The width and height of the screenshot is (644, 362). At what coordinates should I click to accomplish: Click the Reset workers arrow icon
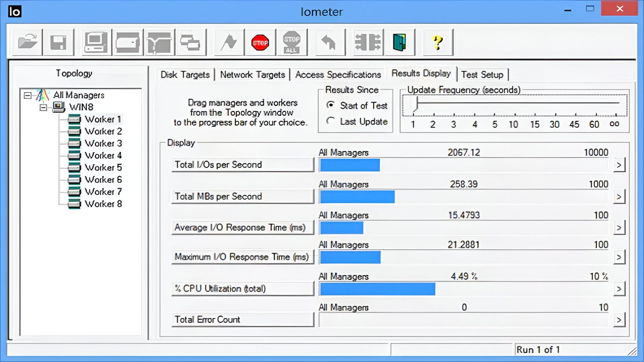point(329,42)
